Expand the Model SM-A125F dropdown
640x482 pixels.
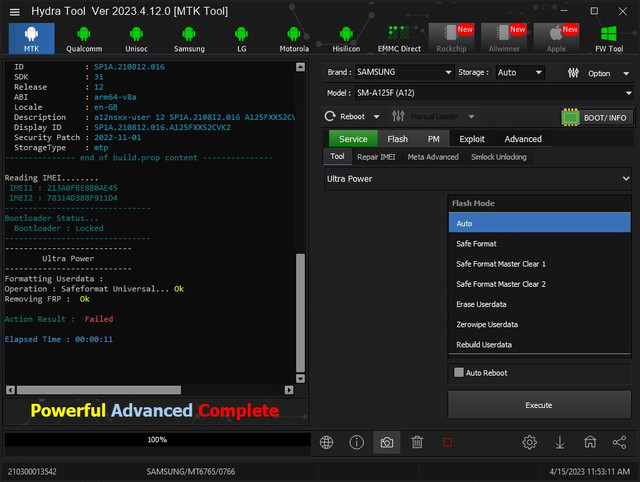pyautogui.click(x=494, y=93)
